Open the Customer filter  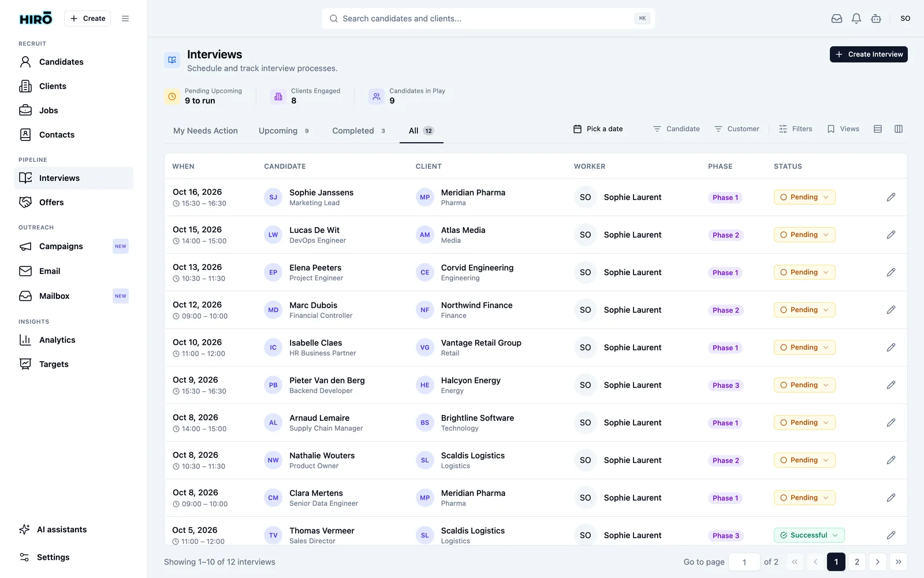tap(737, 129)
